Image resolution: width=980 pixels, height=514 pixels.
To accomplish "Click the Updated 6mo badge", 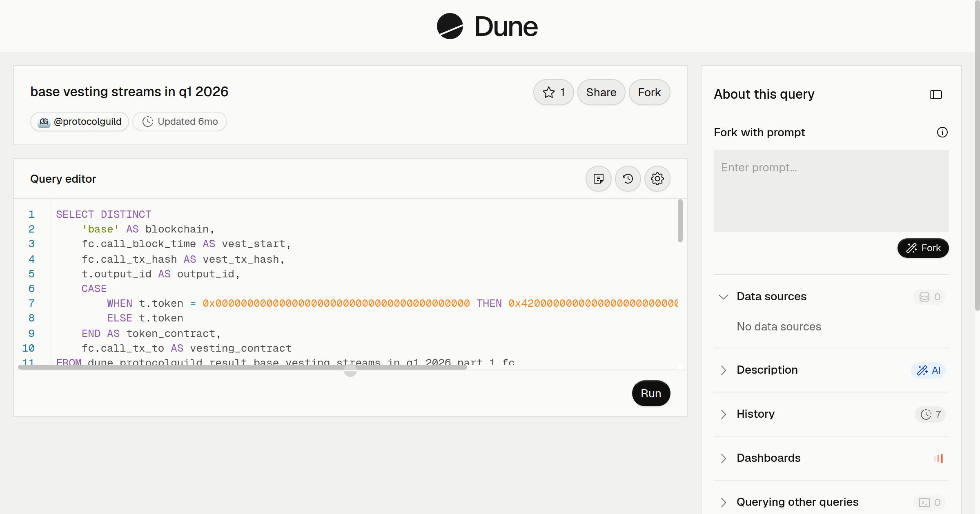I will coord(180,122).
